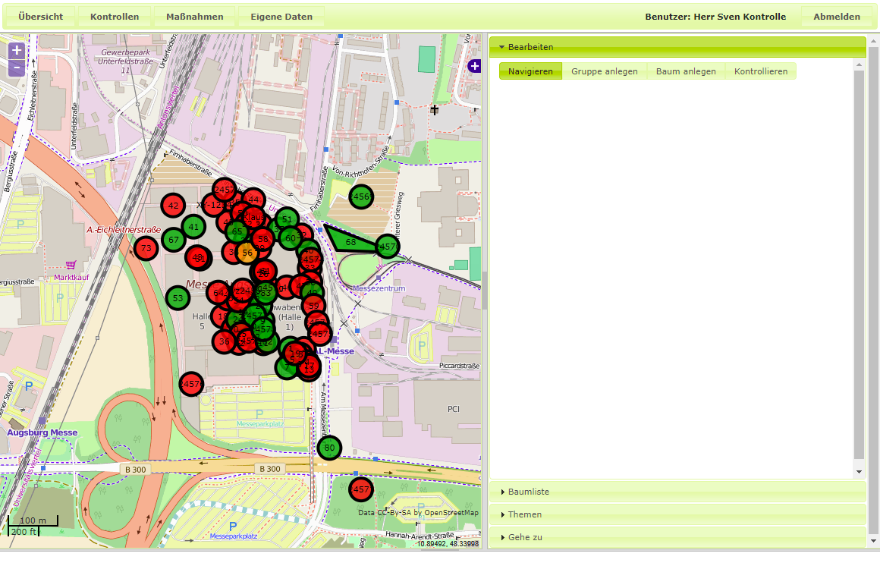The width and height of the screenshot is (880, 588).
Task: Select the orange tree marker 56
Action: 247,253
